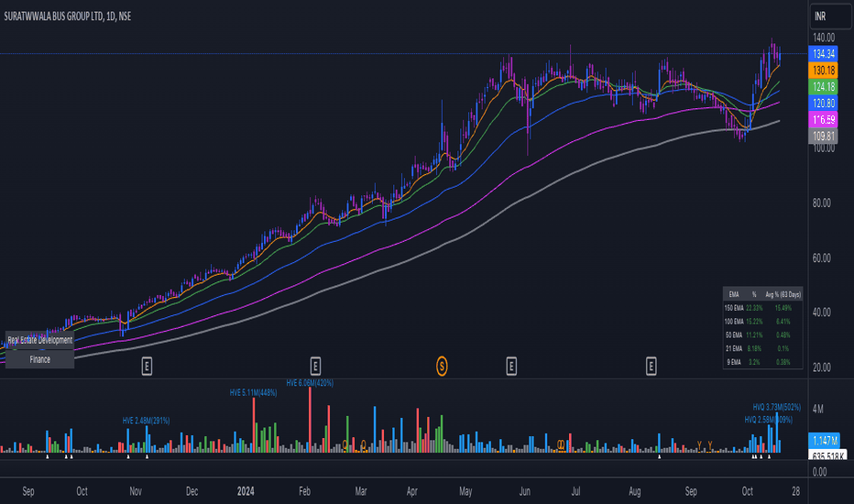Screen dimensions: 854x504
Task: Click the HVE 6.06M(420%) volume label
Action: tap(310, 383)
